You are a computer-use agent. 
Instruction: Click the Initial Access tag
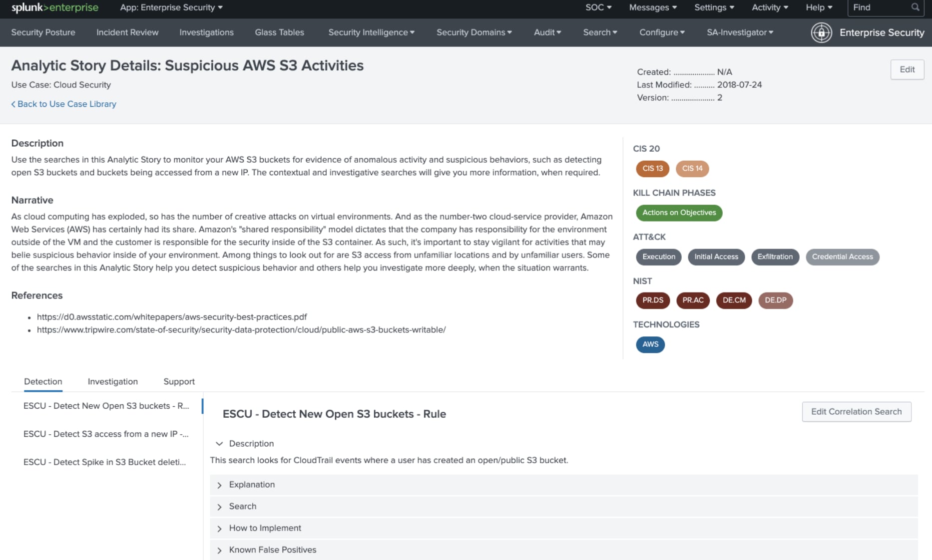pos(716,257)
